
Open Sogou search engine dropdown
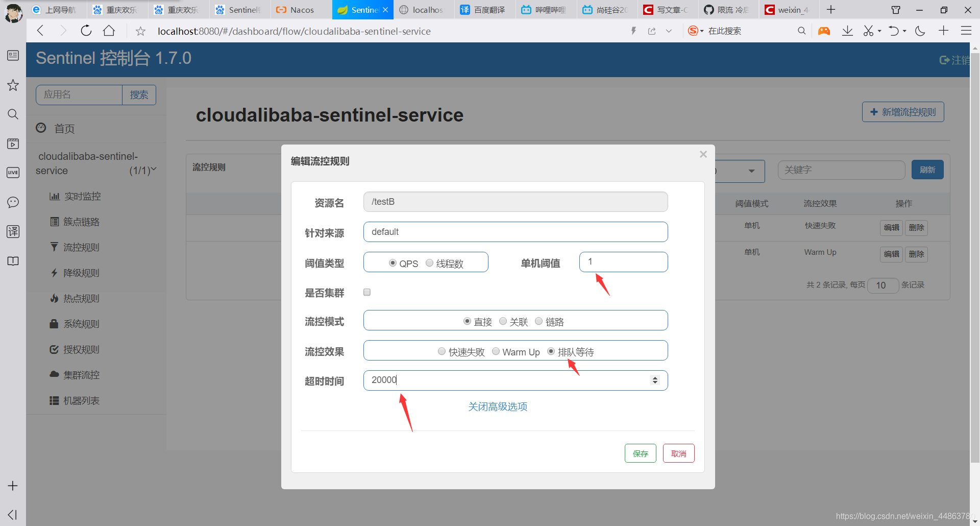tap(702, 31)
